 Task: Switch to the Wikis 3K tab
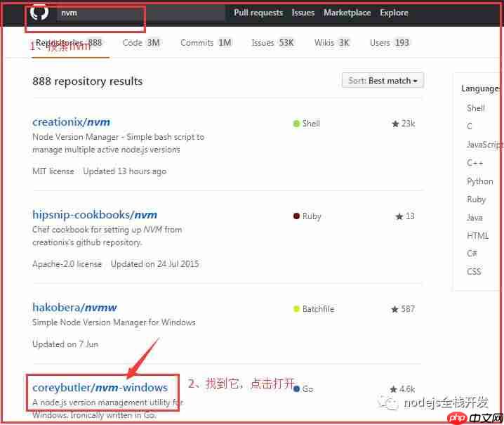pos(332,43)
